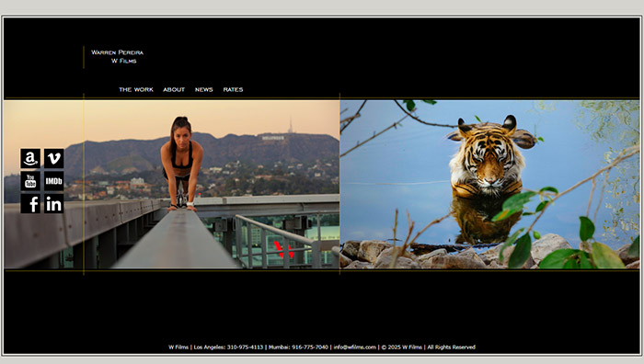This screenshot has height=364, width=644.
Task: Select the tiger in water photo
Action: [490, 185]
